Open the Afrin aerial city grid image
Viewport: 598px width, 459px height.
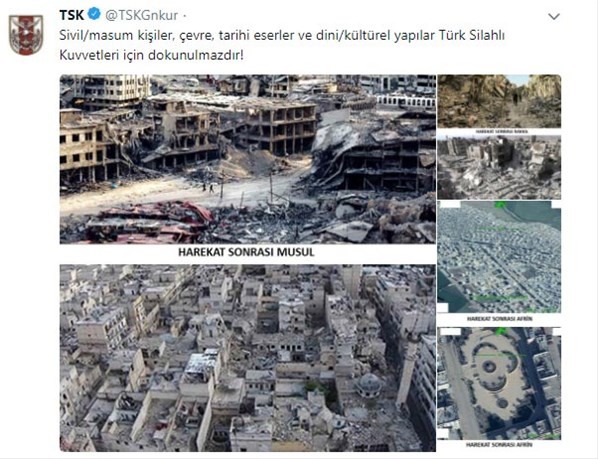pos(499,257)
